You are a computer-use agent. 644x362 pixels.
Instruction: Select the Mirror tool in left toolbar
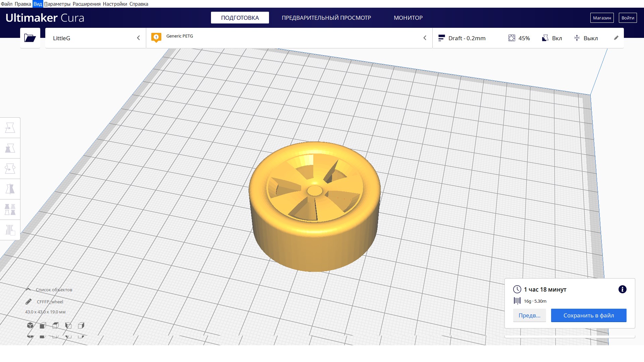(10, 189)
